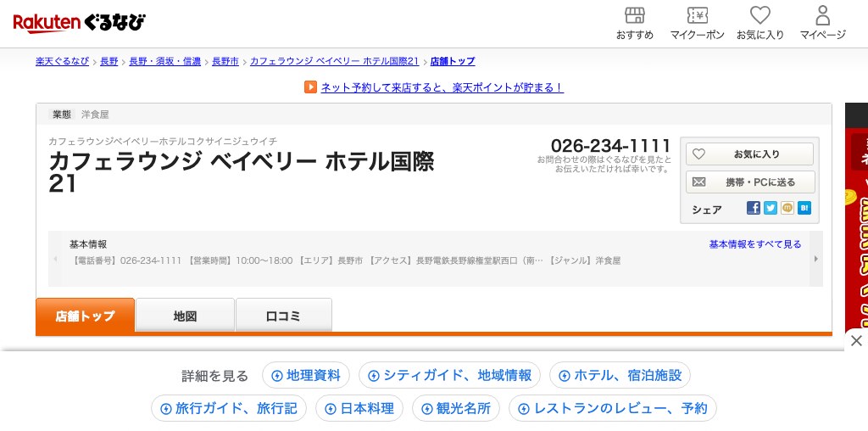Share via the Hatena bookmark icon
868x431 pixels.
pyautogui.click(x=804, y=208)
